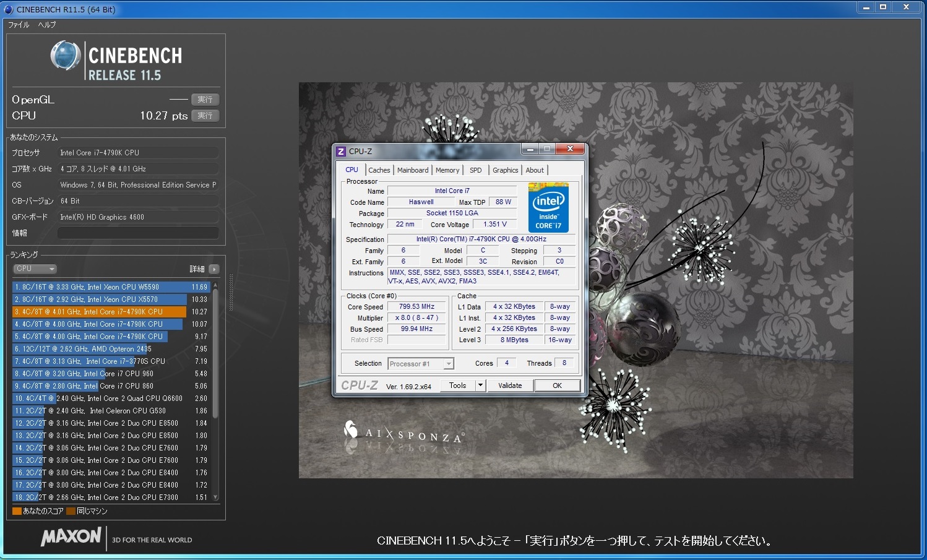Click the panel divider grip handle
The image size is (927, 560).
pos(231,292)
